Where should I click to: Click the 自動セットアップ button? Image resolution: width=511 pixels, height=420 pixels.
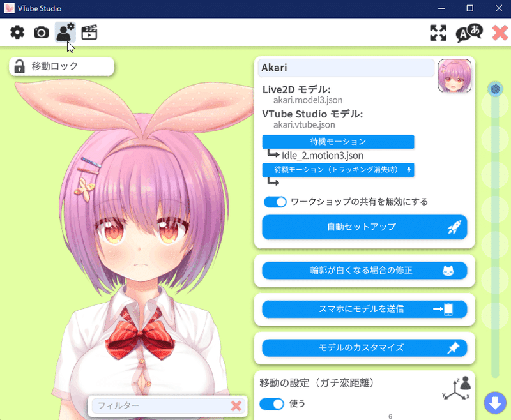click(364, 227)
